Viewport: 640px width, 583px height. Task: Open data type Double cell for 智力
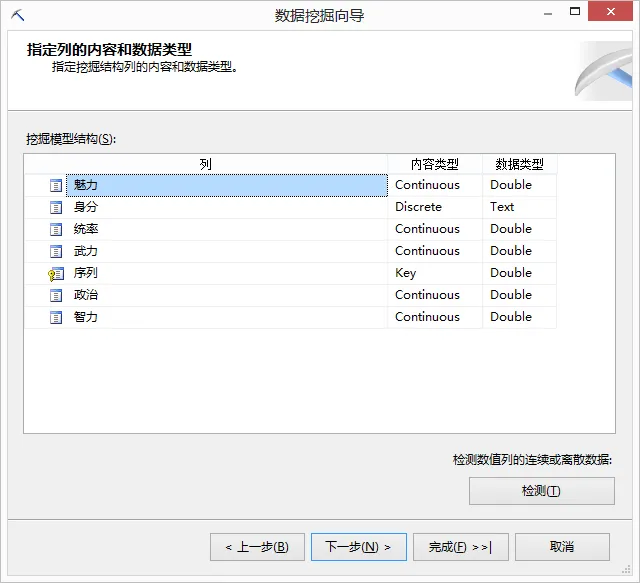(519, 318)
